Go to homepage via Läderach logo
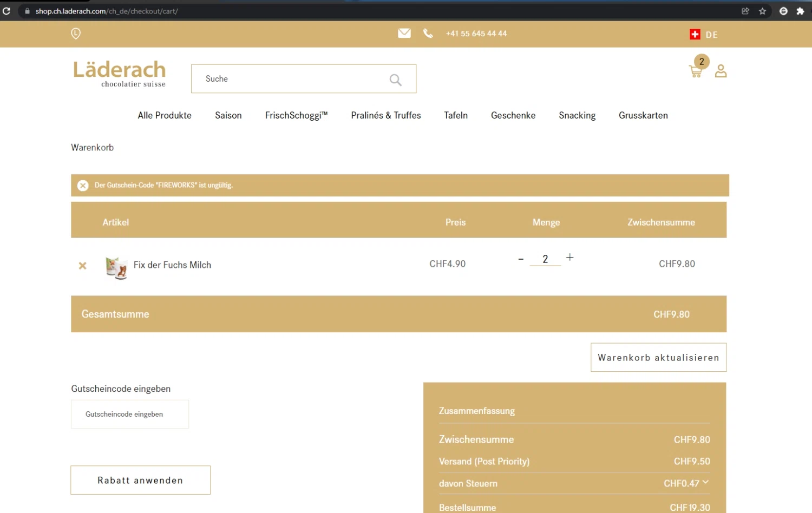The width and height of the screenshot is (812, 513). click(x=120, y=74)
